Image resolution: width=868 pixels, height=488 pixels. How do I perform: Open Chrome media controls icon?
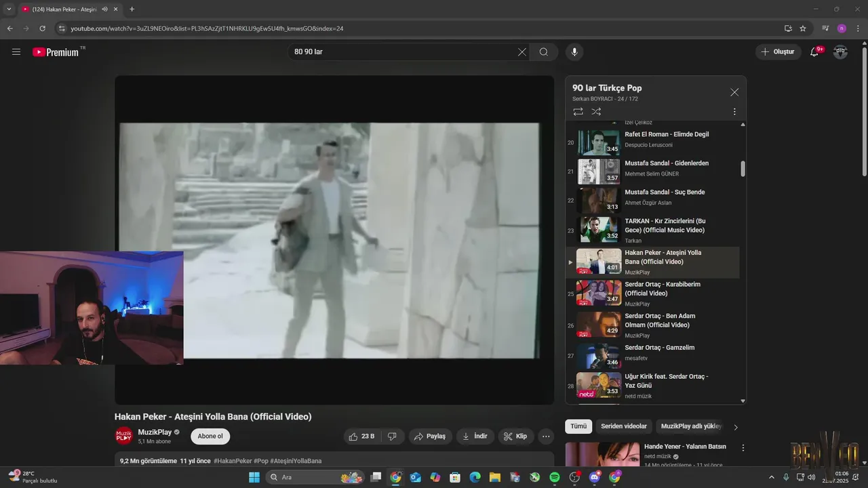(x=825, y=28)
